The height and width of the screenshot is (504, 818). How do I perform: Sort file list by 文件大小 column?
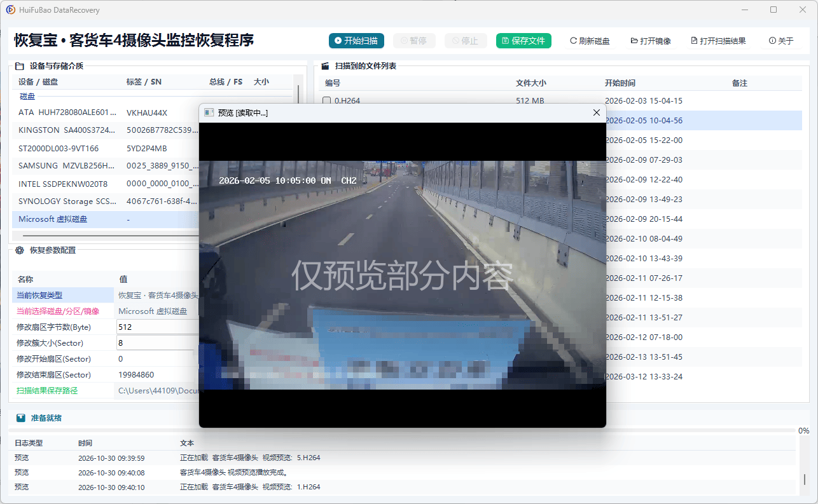[x=531, y=83]
